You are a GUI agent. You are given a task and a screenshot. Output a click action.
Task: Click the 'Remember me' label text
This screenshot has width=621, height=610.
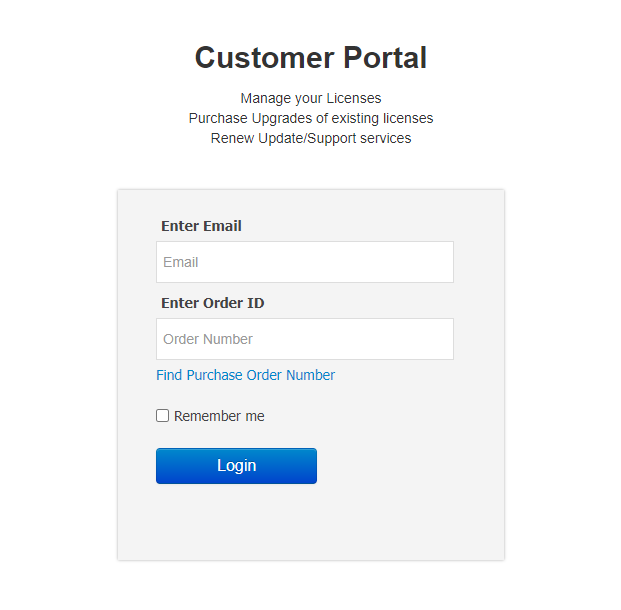pyautogui.click(x=219, y=416)
